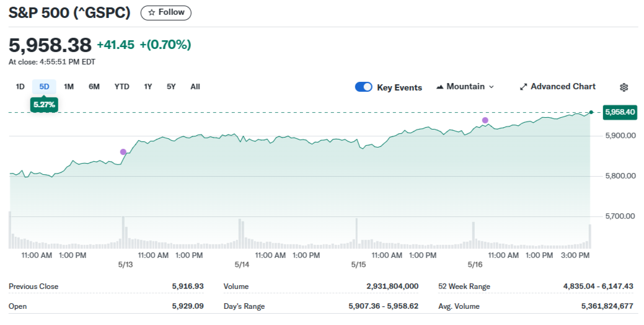Click the 5,929.09 open value
Image resolution: width=644 pixels, height=325 pixels.
188,306
